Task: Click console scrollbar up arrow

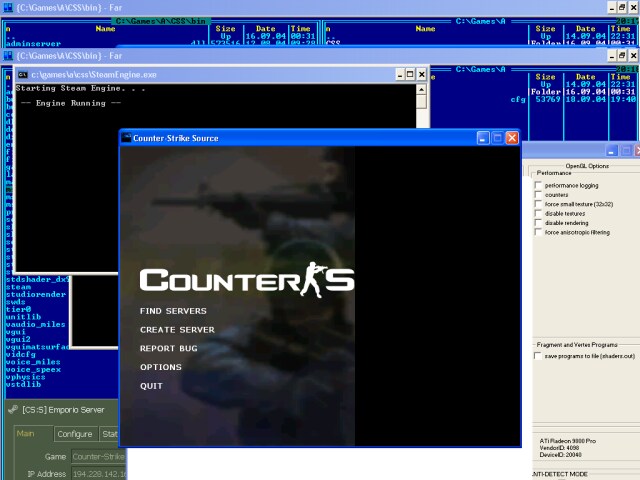Action: (x=422, y=89)
